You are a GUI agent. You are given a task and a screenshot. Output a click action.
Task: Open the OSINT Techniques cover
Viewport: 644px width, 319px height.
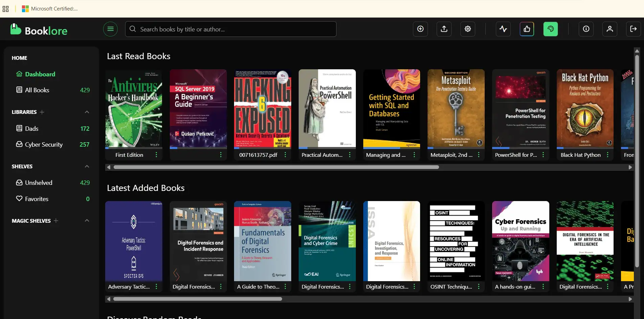pos(456,241)
